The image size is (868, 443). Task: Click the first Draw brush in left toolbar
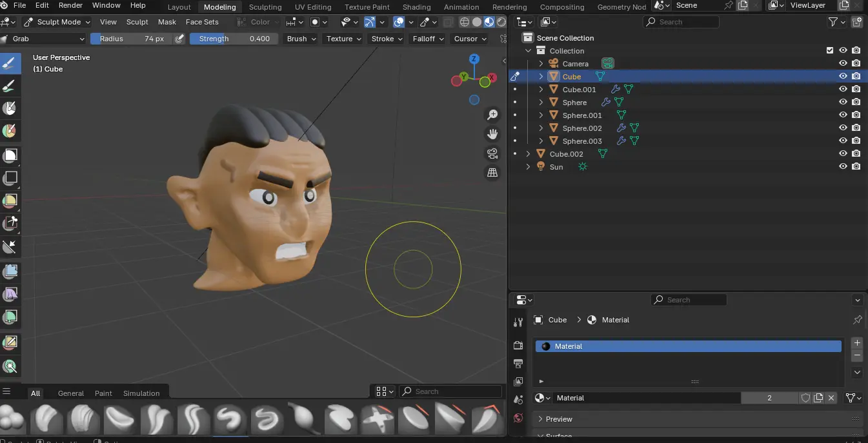(10, 63)
